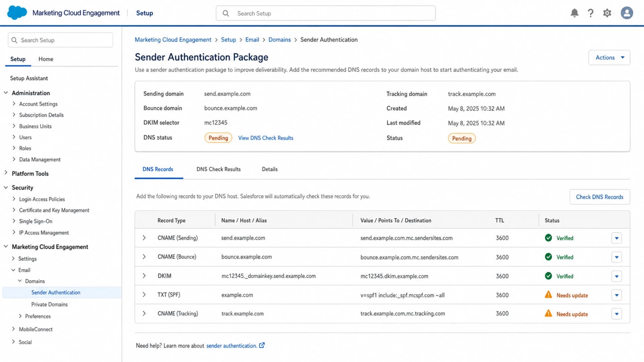Click the SPF value v=spf1 include:_spf.mcspf.com ~all
This screenshot has height=362, width=644.
pos(402,295)
